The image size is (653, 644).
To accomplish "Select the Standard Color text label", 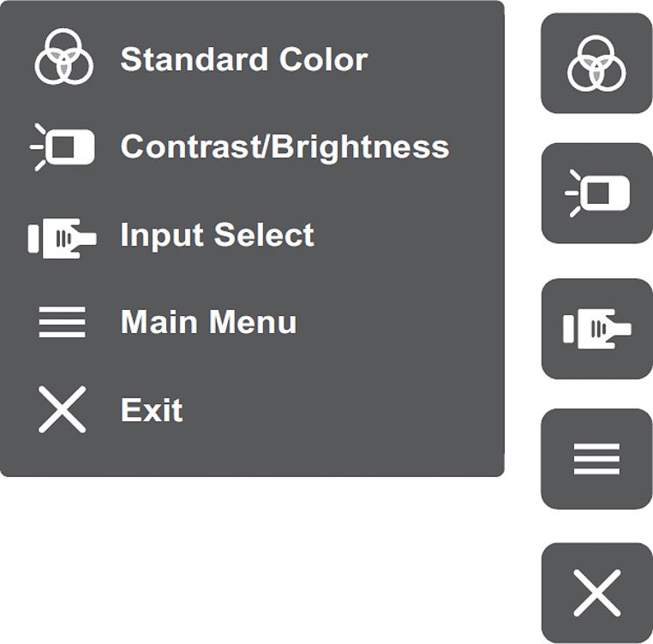I will coord(244,60).
